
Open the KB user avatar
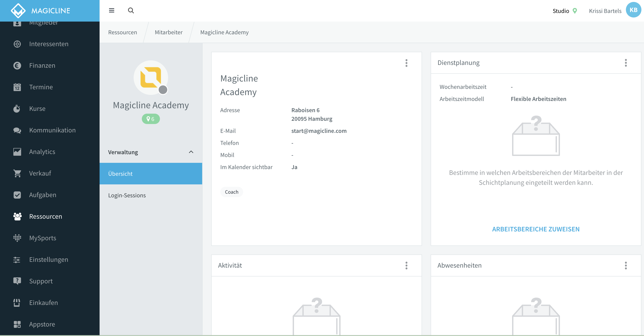coord(633,10)
